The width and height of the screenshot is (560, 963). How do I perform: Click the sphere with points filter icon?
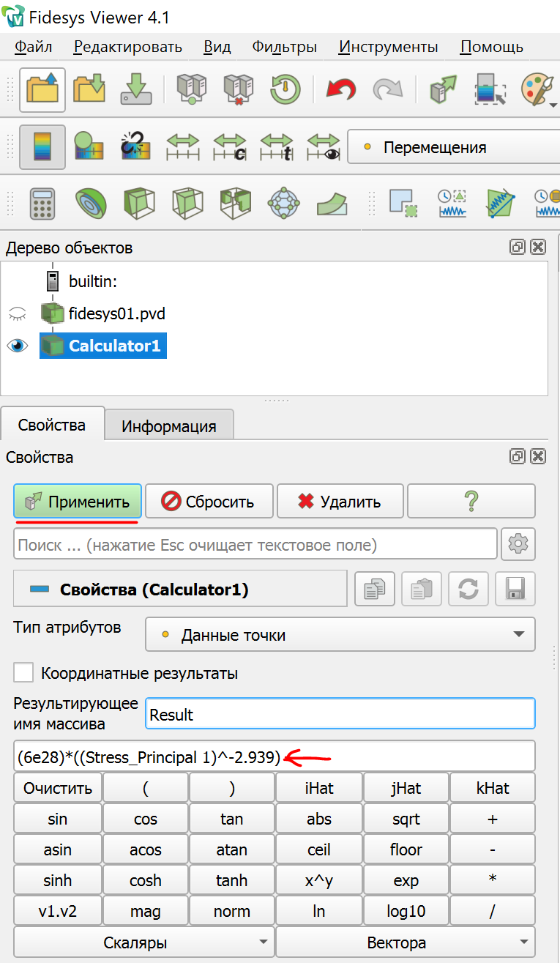tap(283, 203)
